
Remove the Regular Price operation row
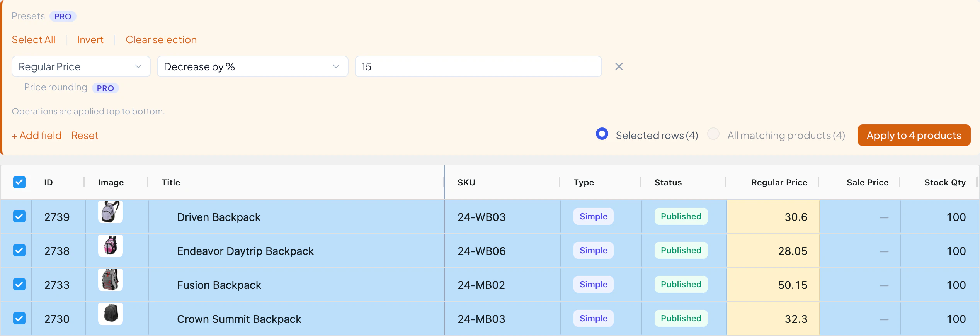[x=619, y=66]
